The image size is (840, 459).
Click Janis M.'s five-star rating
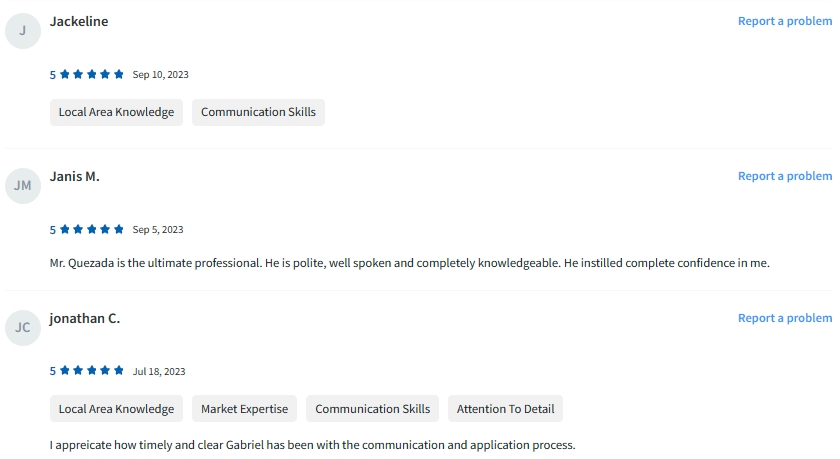(91, 229)
